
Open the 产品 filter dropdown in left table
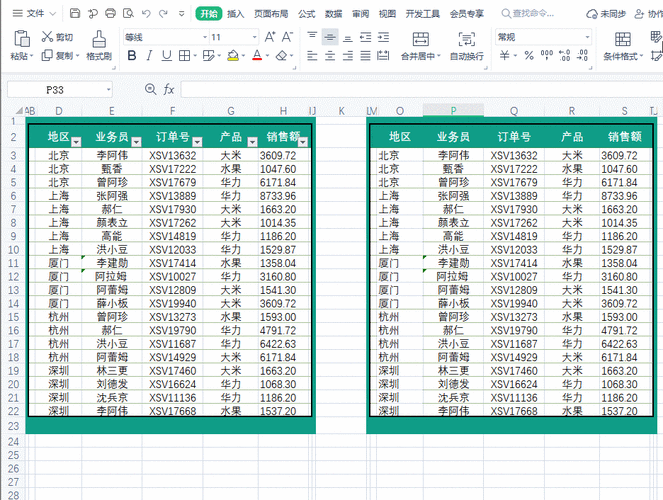pyautogui.click(x=252, y=142)
